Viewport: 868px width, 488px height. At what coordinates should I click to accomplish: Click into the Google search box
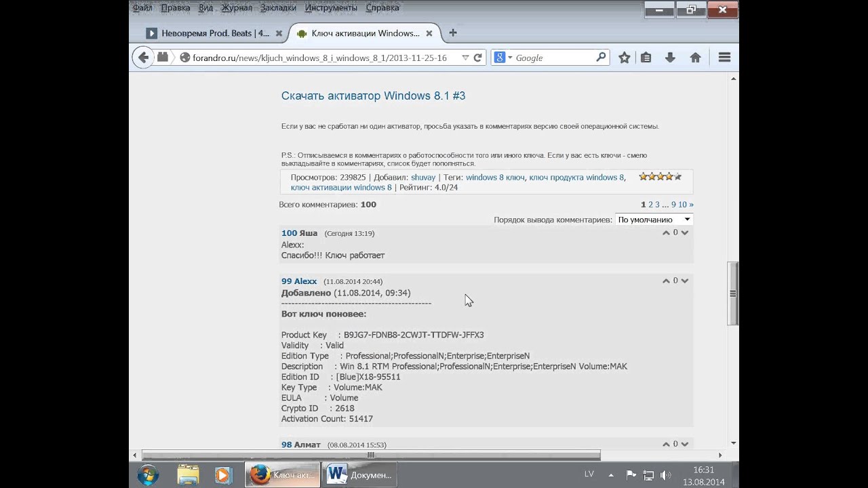pos(554,58)
